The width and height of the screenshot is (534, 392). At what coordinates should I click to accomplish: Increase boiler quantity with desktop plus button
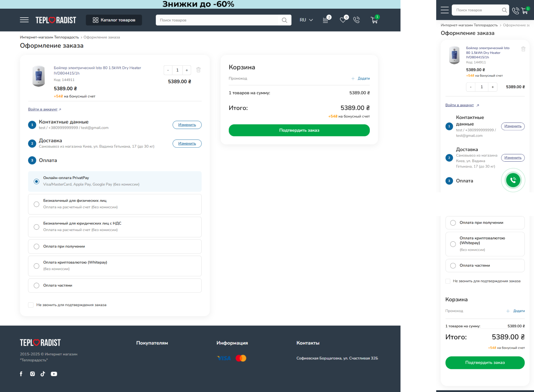point(187,70)
